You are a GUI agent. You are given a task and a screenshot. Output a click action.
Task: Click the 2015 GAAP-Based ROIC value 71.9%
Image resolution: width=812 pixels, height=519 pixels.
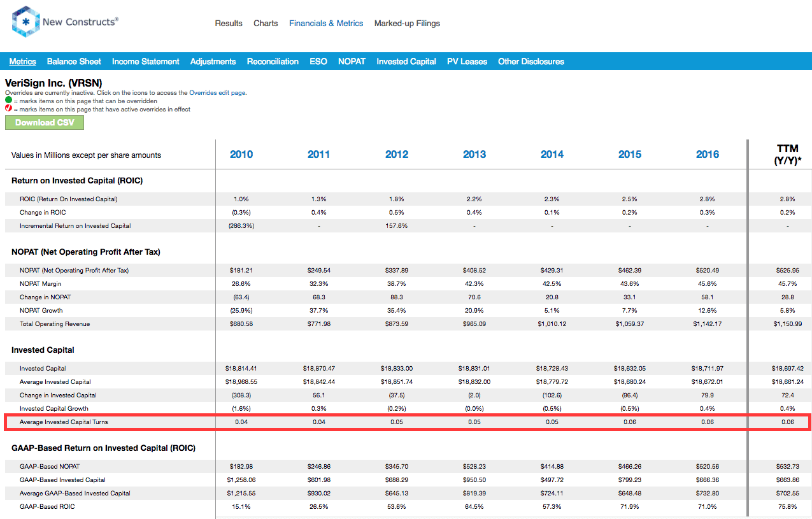630,507
